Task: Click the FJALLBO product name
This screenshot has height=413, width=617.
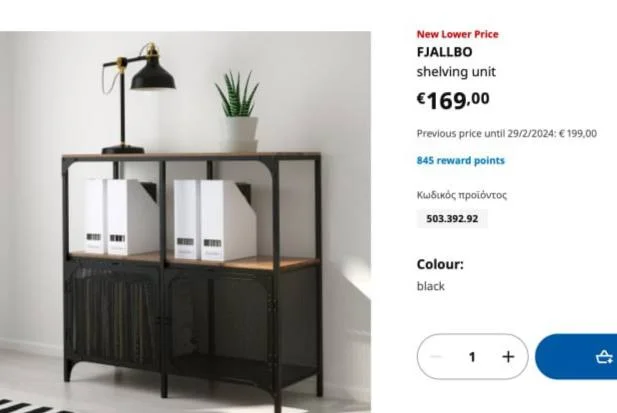Action: point(444,52)
